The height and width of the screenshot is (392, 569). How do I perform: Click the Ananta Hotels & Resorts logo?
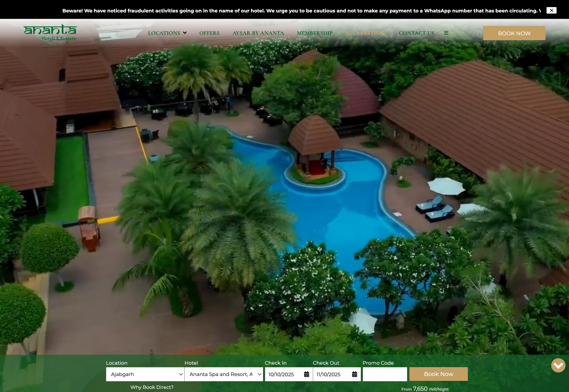point(50,32)
